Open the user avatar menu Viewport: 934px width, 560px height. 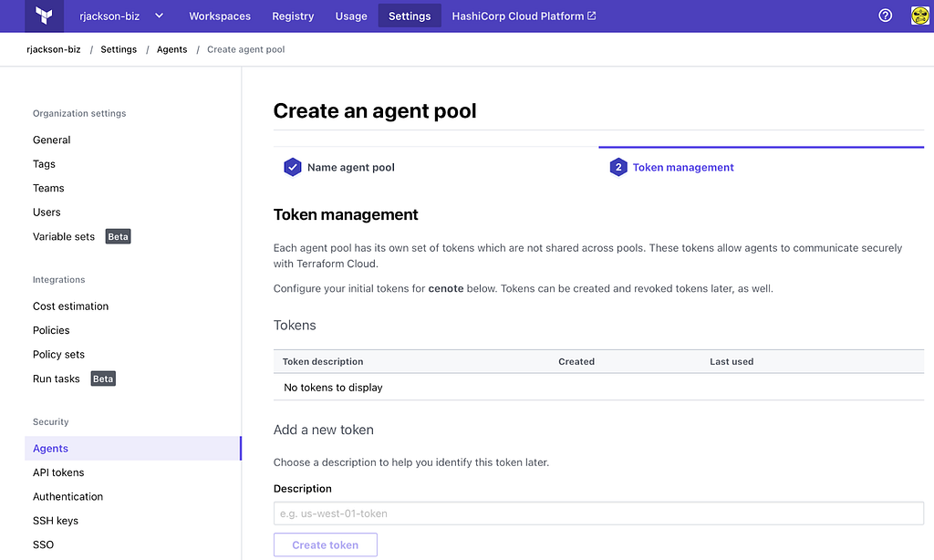pos(919,16)
